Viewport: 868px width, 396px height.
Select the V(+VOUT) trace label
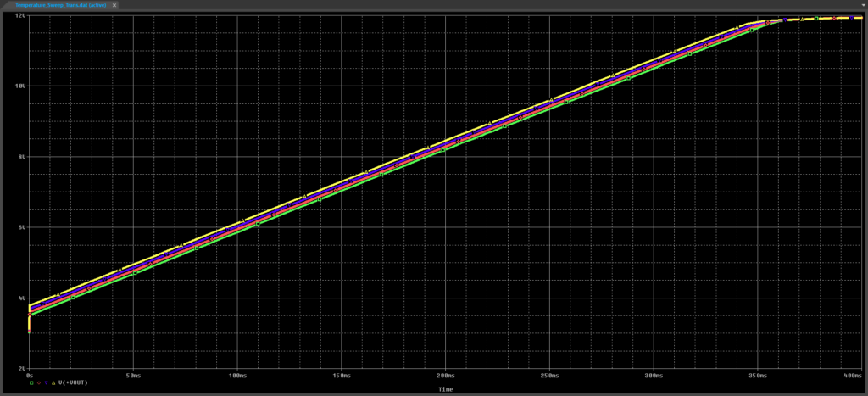pyautogui.click(x=73, y=383)
